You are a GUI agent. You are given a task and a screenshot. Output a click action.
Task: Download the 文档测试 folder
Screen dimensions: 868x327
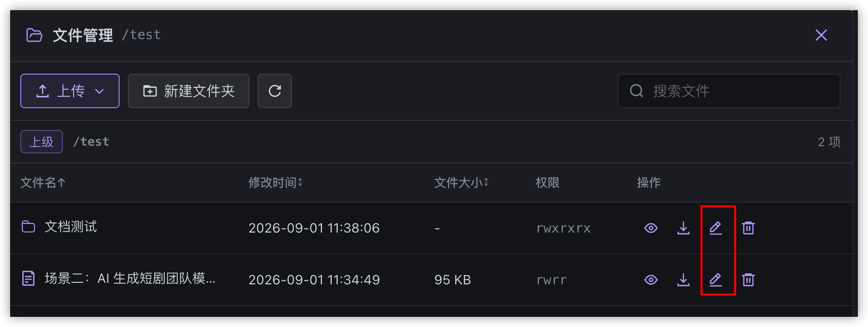683,228
